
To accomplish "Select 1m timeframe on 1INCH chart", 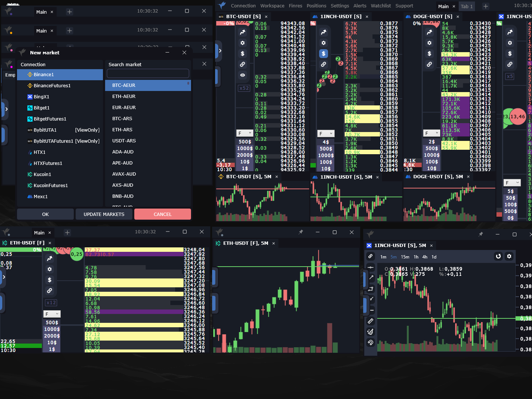I will [383, 257].
